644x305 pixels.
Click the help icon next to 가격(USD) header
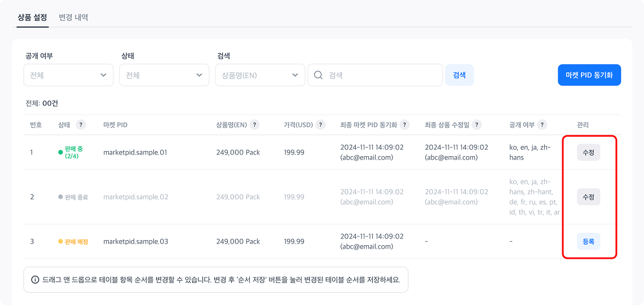pos(320,125)
